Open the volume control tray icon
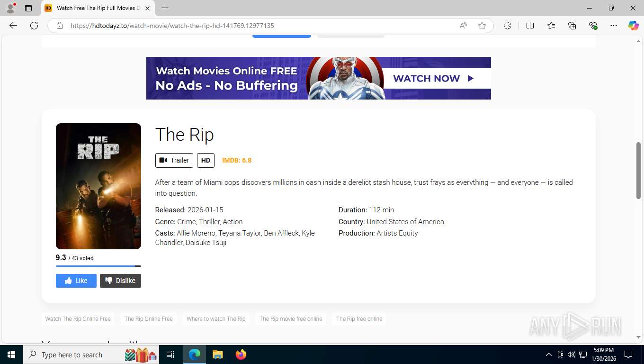Image resolution: width=644 pixels, height=364 pixels. pyautogui.click(x=572, y=355)
